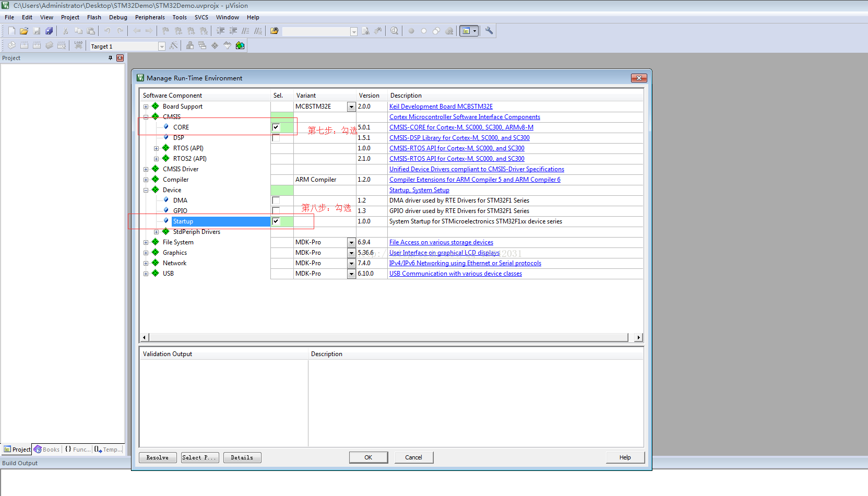Download to flash with LOAD icon
Screen dimensions: 868x496
coord(78,45)
